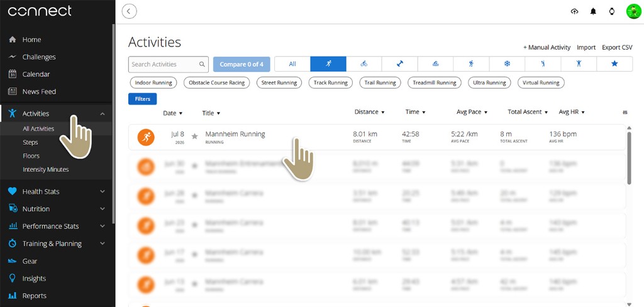Expand the Training & Planning section

click(x=103, y=243)
